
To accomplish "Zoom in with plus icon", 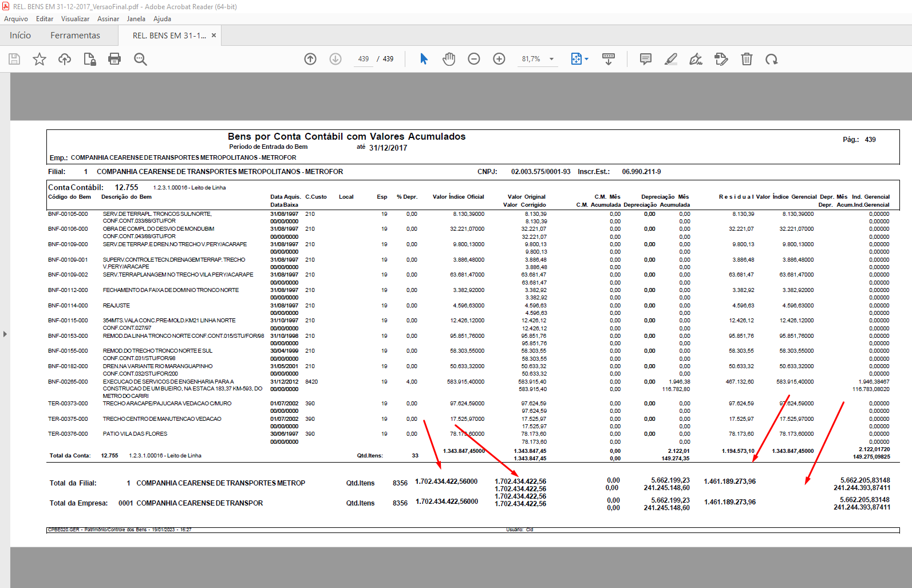I will pyautogui.click(x=499, y=59).
